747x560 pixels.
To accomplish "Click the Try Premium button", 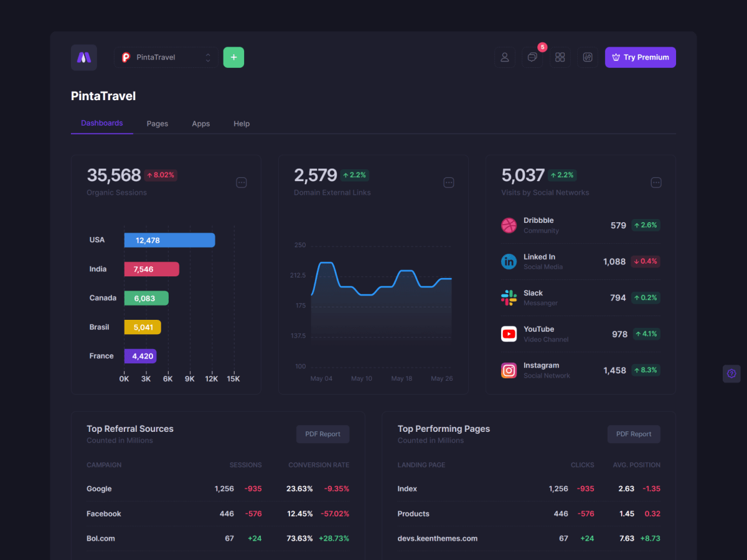I will click(640, 57).
